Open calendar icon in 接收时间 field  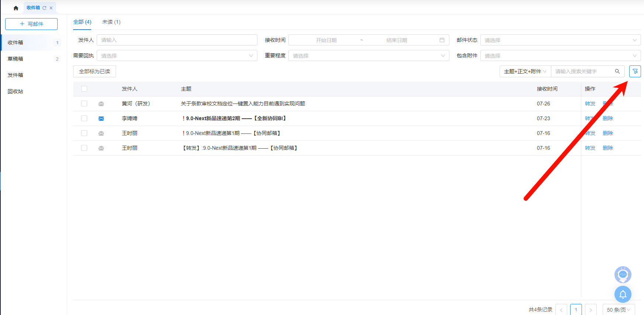pos(442,40)
